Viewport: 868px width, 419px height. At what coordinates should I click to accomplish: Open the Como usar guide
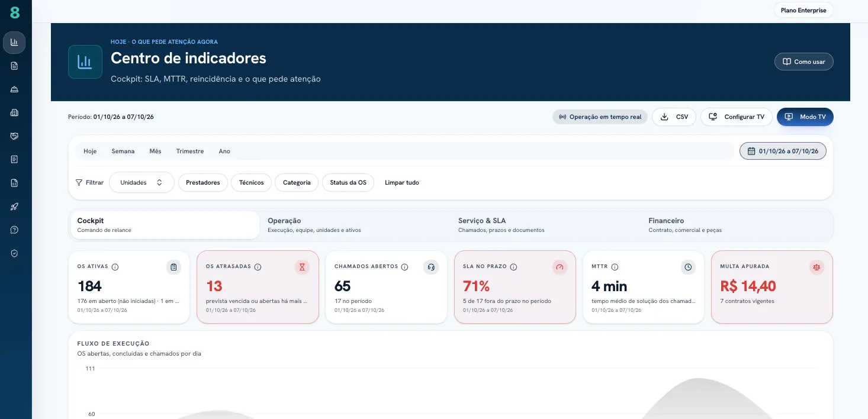pyautogui.click(x=804, y=62)
